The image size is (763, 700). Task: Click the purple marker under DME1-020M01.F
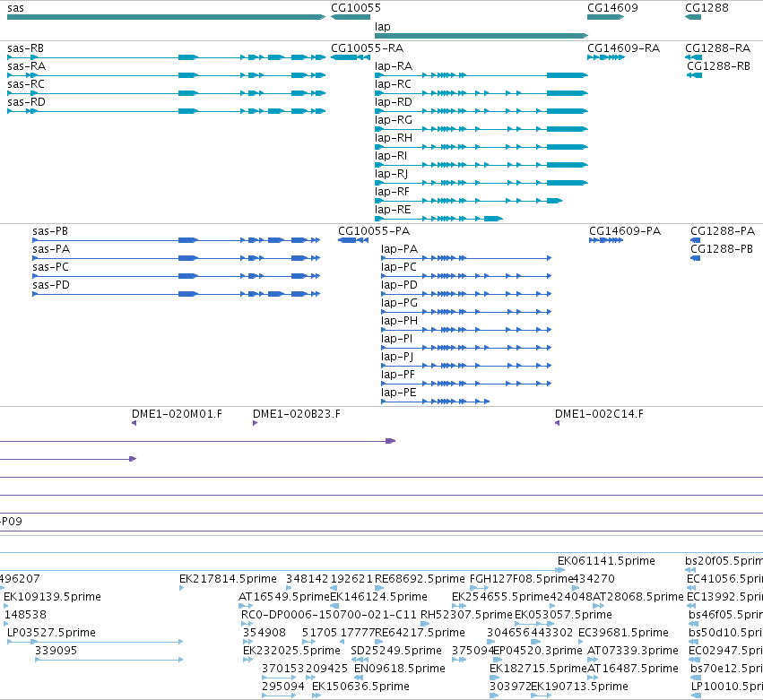tap(134, 423)
